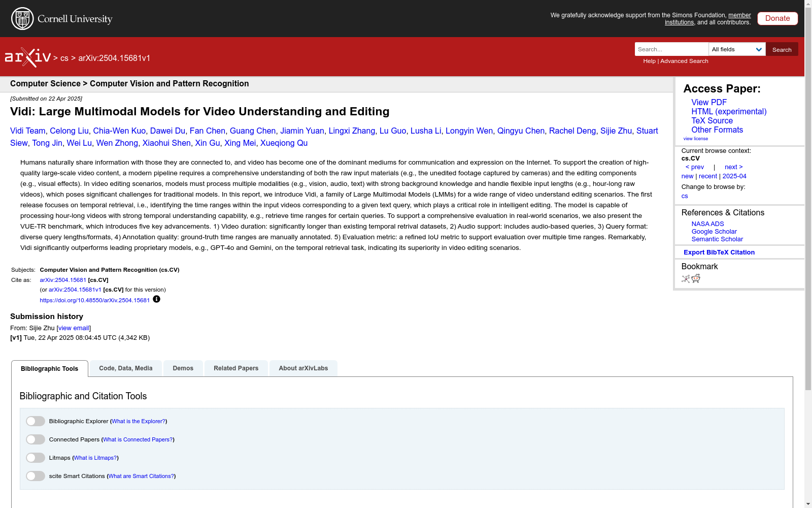Open the Demos tab
The height and width of the screenshot is (508, 812).
[183, 368]
